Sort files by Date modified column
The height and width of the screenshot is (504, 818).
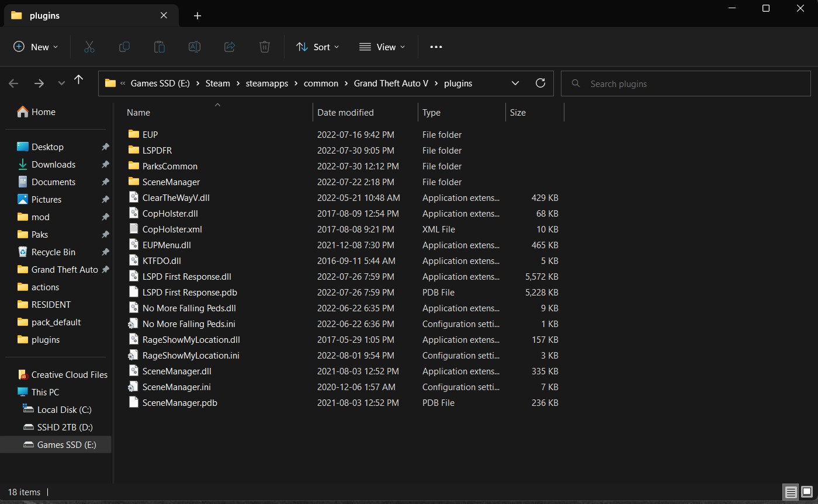(345, 113)
